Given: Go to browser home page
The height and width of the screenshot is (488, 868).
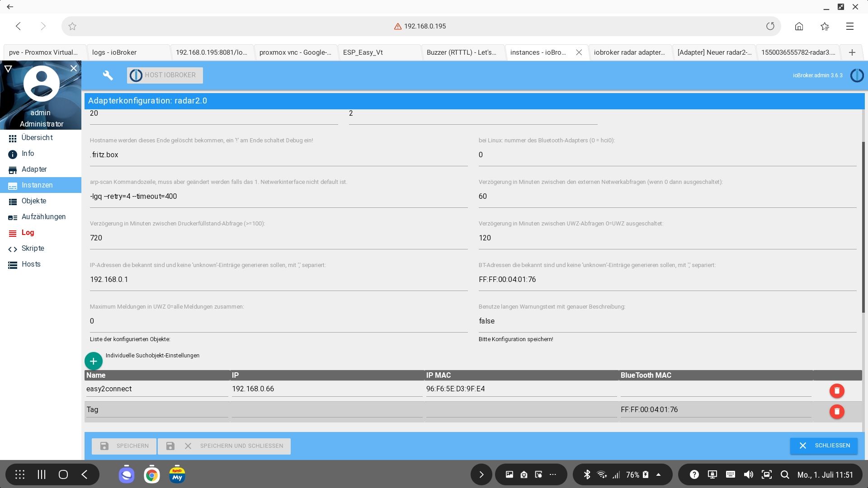Looking at the screenshot, I should [x=799, y=26].
